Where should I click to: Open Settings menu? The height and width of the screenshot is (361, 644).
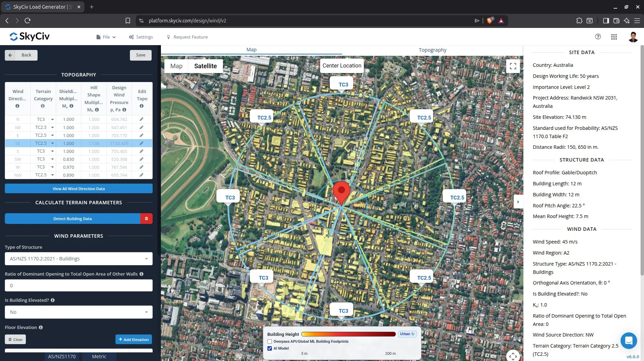point(141,37)
